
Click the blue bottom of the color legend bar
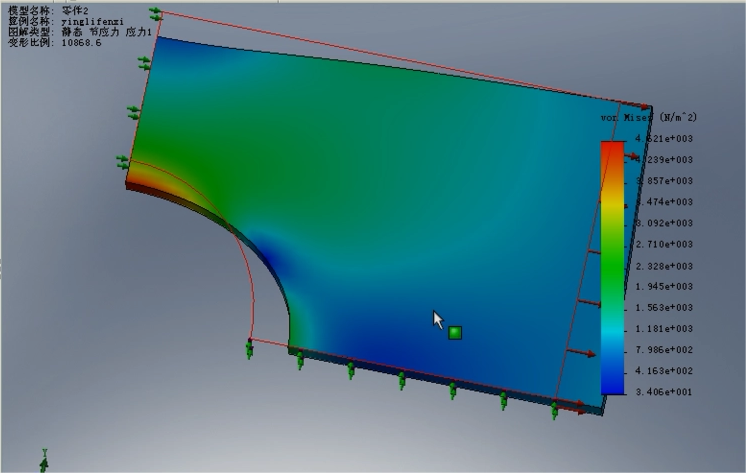(x=612, y=385)
